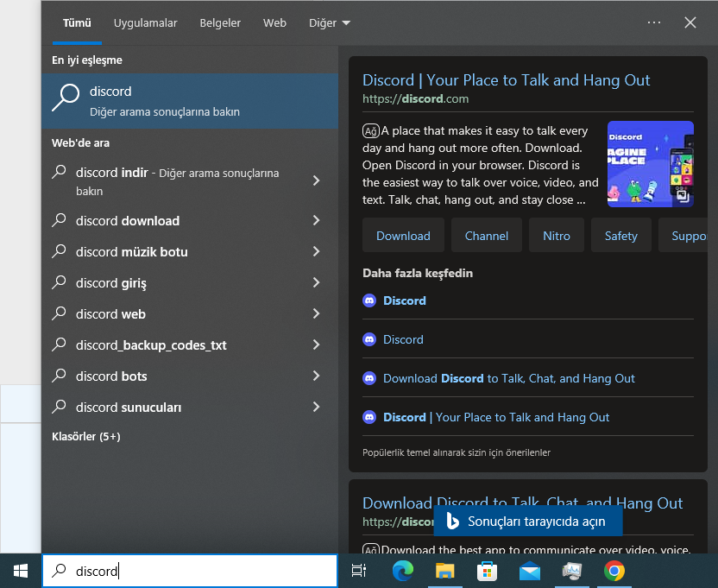Expand the discord bots suggestion arrow
The height and width of the screenshot is (588, 718).
click(316, 376)
